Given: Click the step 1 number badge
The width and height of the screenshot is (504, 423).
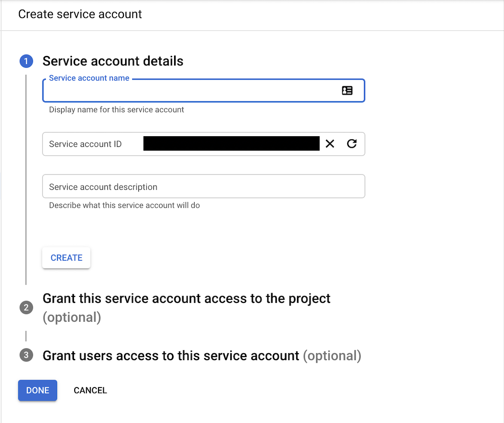Looking at the screenshot, I should (x=26, y=61).
